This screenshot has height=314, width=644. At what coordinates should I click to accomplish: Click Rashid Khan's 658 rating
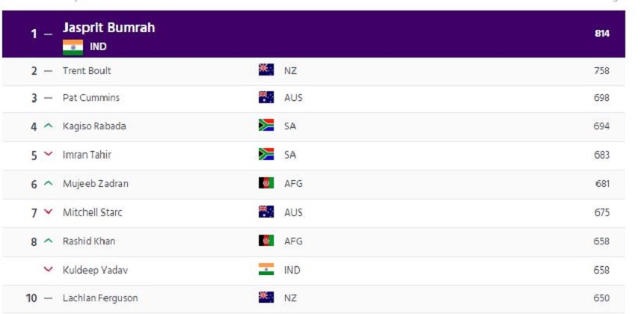click(601, 241)
